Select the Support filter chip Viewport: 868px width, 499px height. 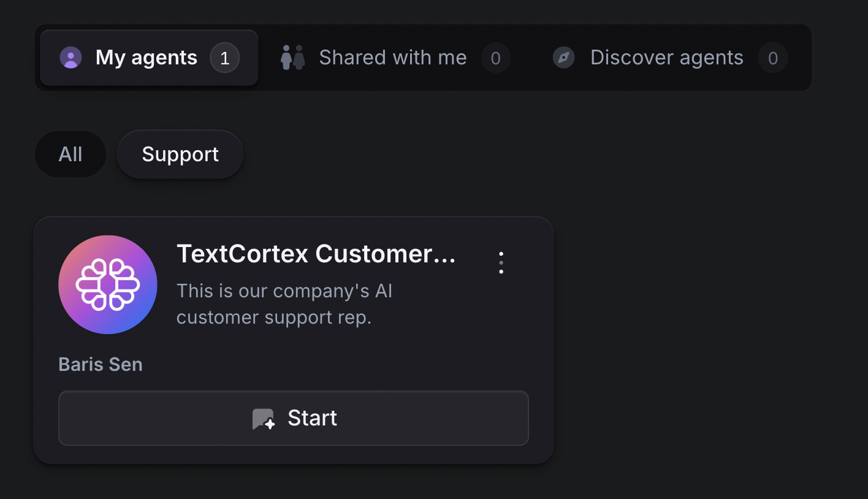(180, 154)
